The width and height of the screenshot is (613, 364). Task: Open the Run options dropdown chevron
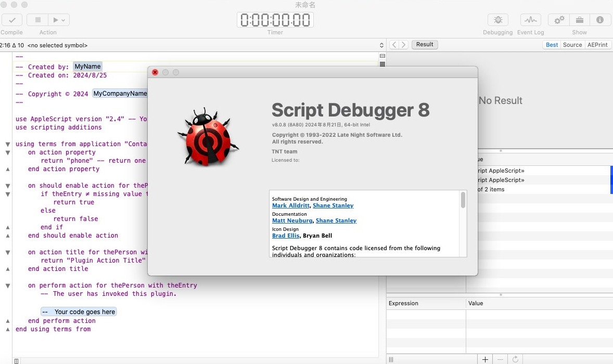(63, 20)
